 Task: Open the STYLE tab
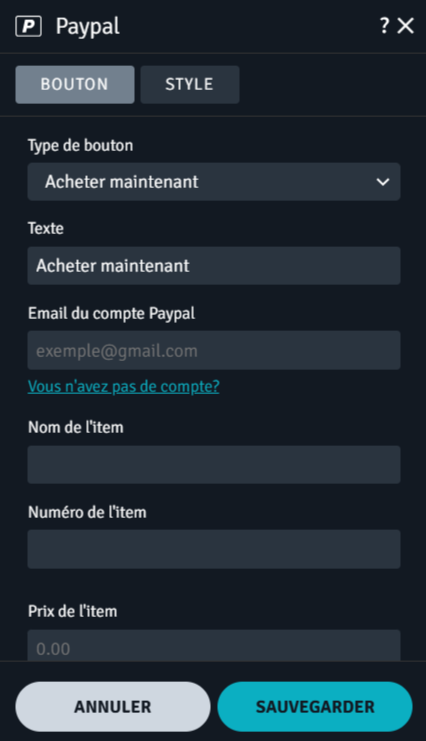coord(190,85)
